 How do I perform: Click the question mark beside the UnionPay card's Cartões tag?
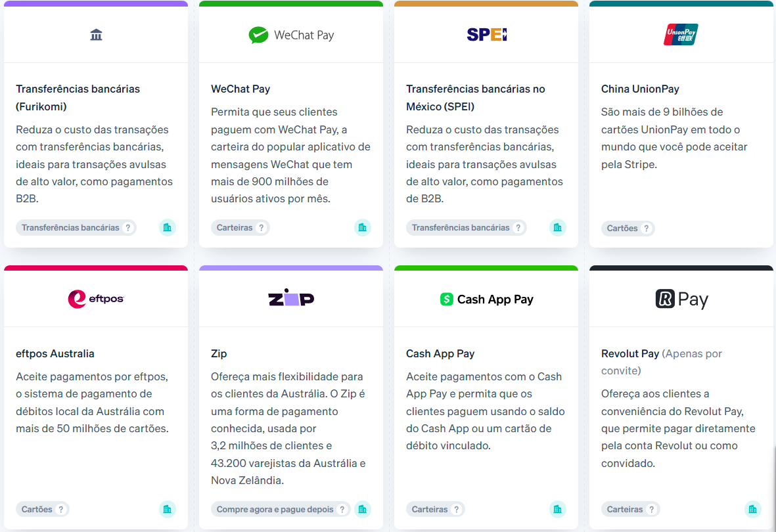click(646, 228)
